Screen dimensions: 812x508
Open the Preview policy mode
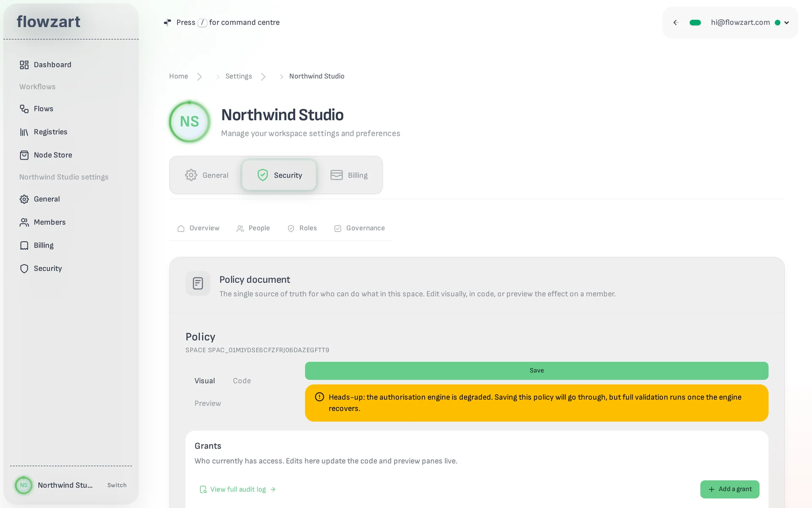tap(208, 403)
